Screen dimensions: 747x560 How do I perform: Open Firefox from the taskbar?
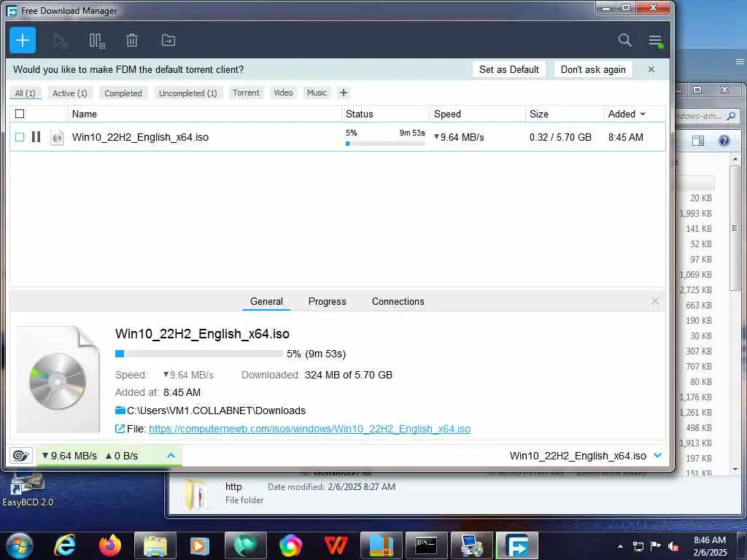pos(110,545)
